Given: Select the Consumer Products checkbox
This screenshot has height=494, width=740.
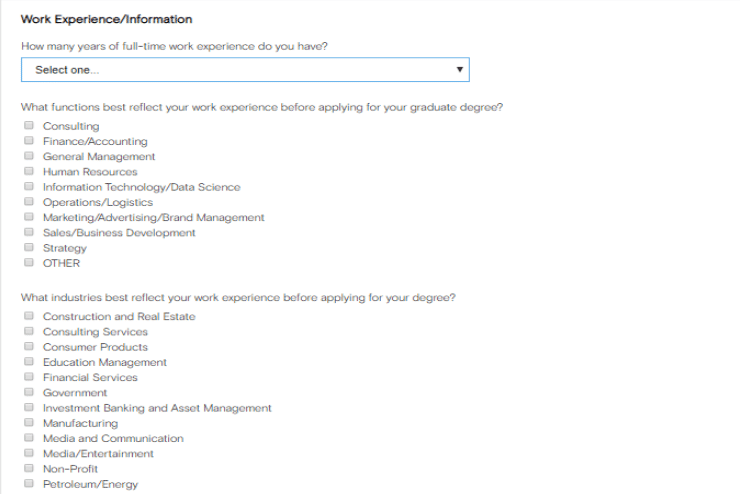Looking at the screenshot, I should click(30, 347).
